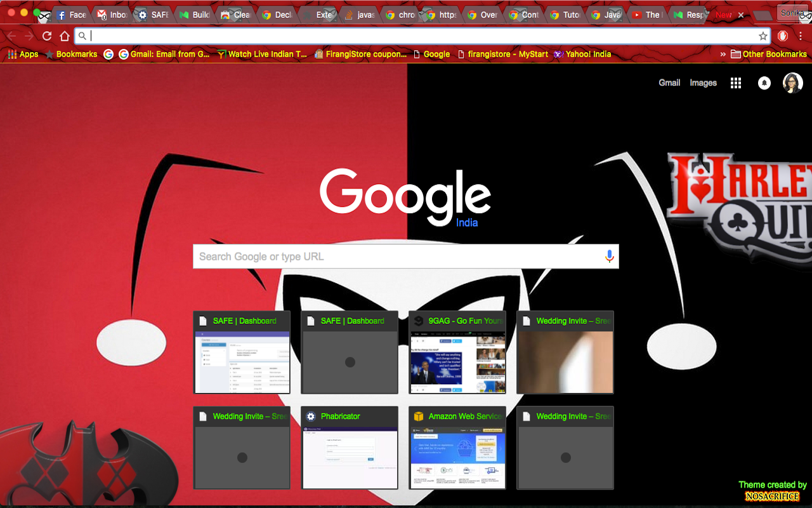Open firangistore - MyStart bookmark

(502, 54)
